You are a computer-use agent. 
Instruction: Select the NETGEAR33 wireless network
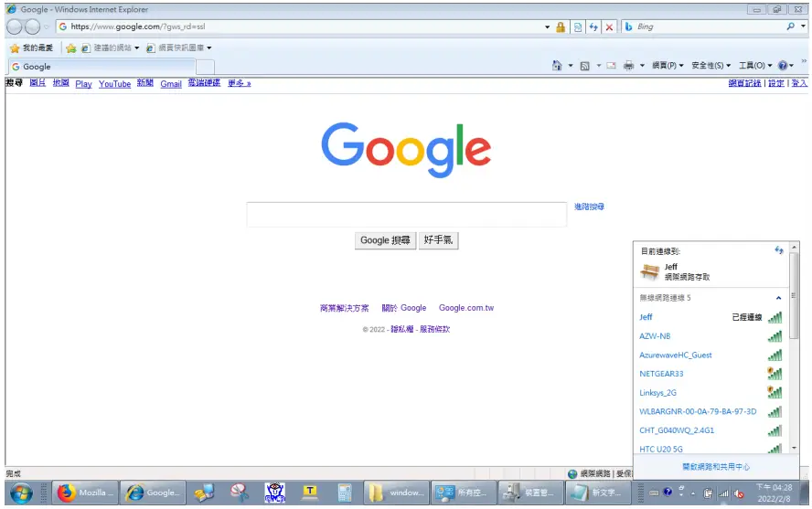tap(710, 374)
